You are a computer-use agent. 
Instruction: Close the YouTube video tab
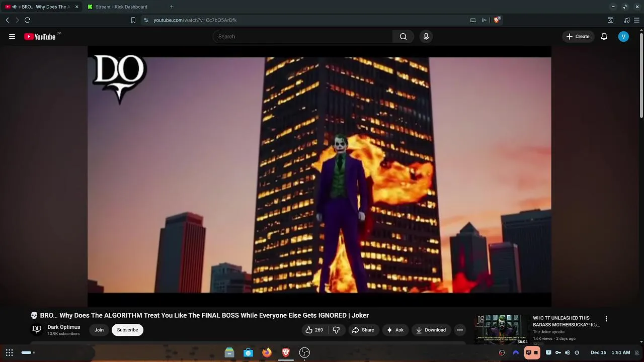click(76, 7)
